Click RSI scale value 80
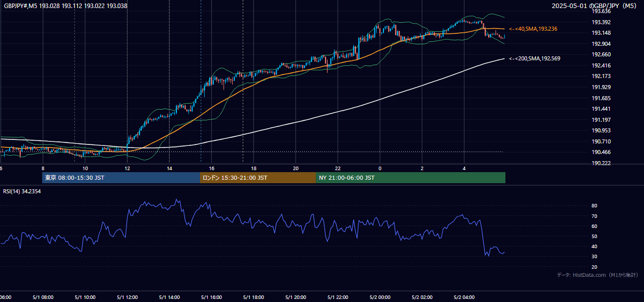Image resolution: width=644 pixels, height=302 pixels. point(594,206)
